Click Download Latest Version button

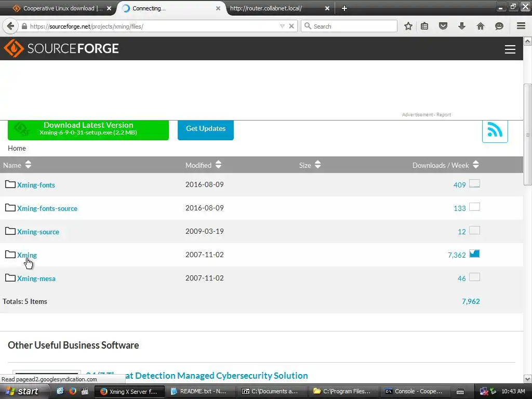tap(88, 129)
